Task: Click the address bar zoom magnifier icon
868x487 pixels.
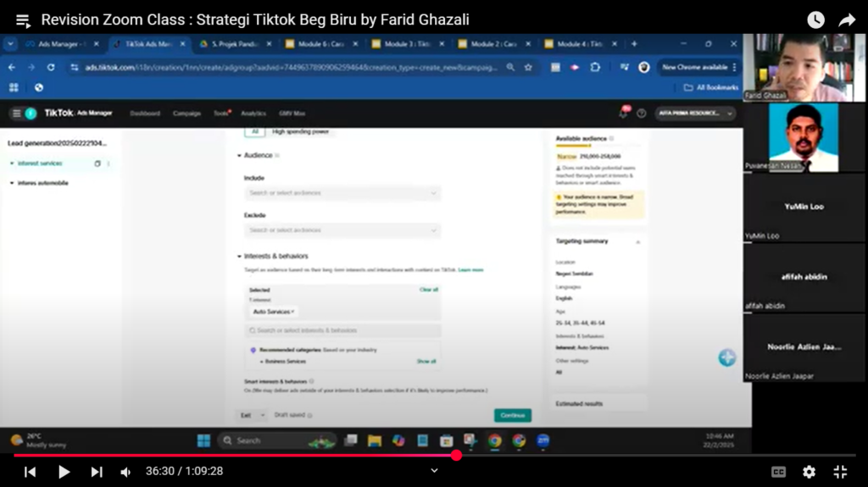Action: pyautogui.click(x=510, y=68)
